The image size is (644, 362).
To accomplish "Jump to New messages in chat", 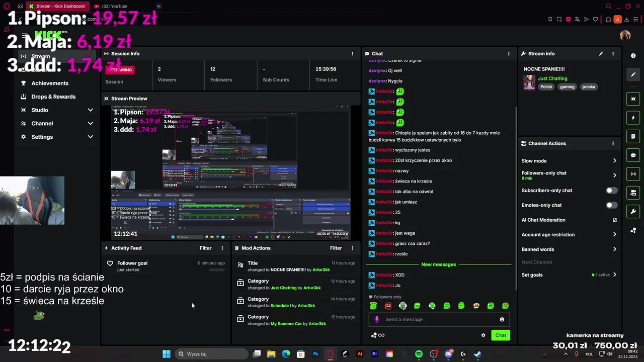I will click(438, 264).
